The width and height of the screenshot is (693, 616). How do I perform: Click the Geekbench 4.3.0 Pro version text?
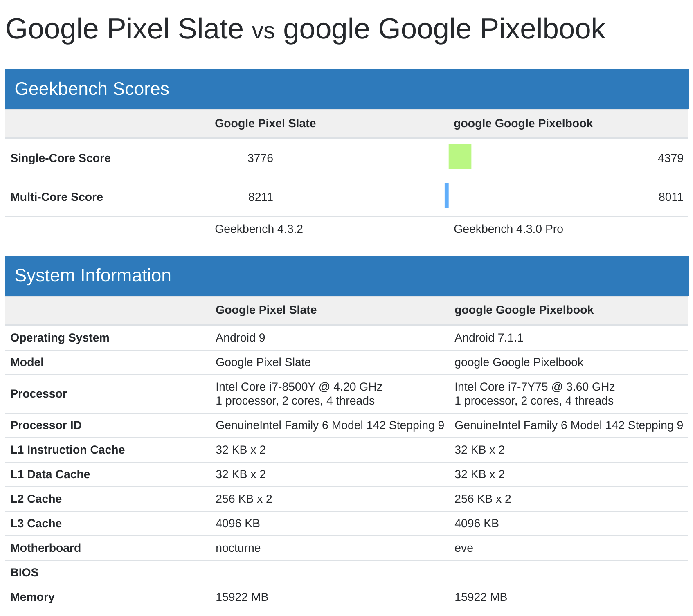click(508, 229)
